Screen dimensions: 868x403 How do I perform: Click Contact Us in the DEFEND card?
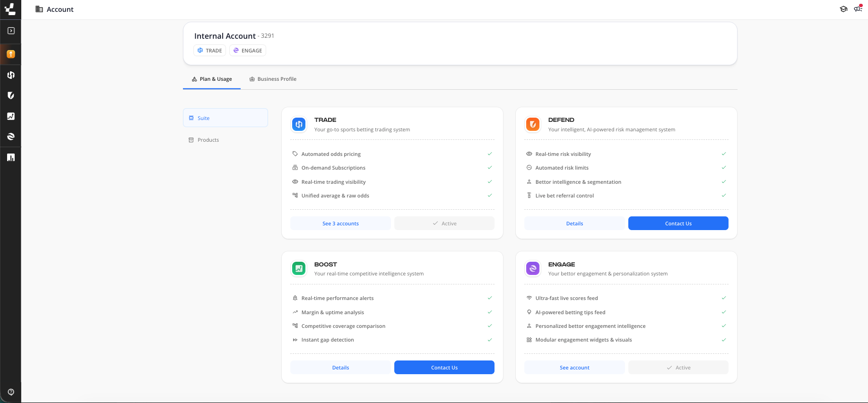pos(678,223)
